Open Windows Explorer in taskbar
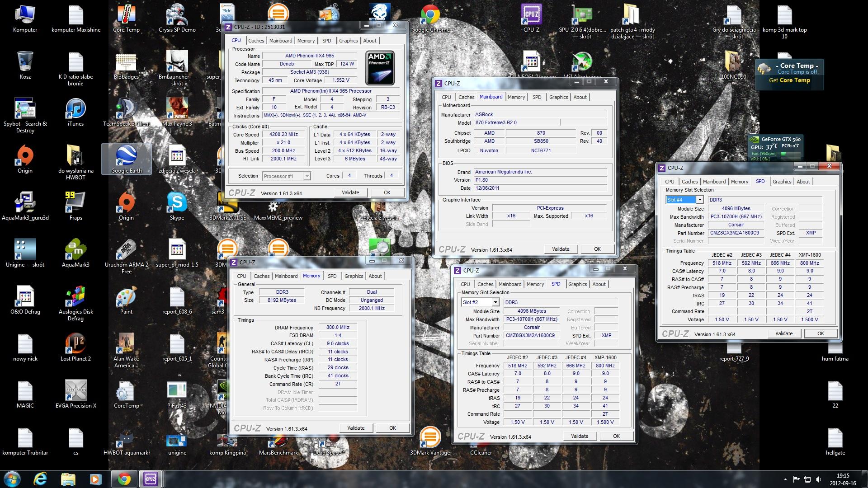868x488 pixels. 68,479
